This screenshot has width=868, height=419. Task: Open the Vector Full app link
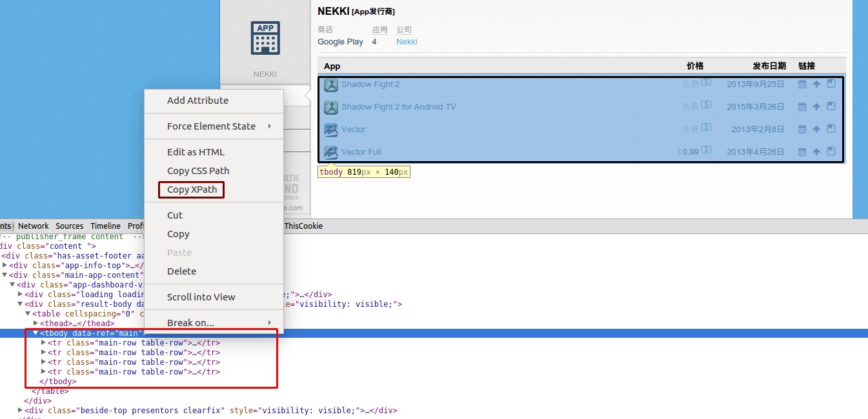pyautogui.click(x=361, y=152)
